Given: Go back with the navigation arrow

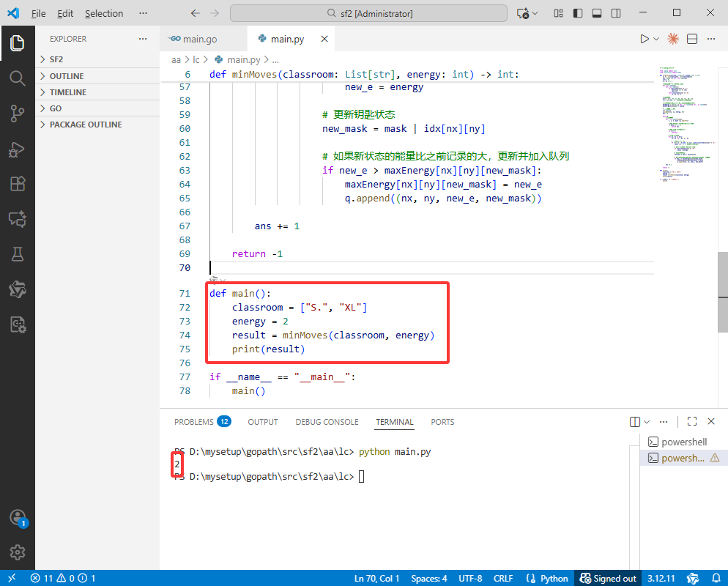Looking at the screenshot, I should (196, 13).
